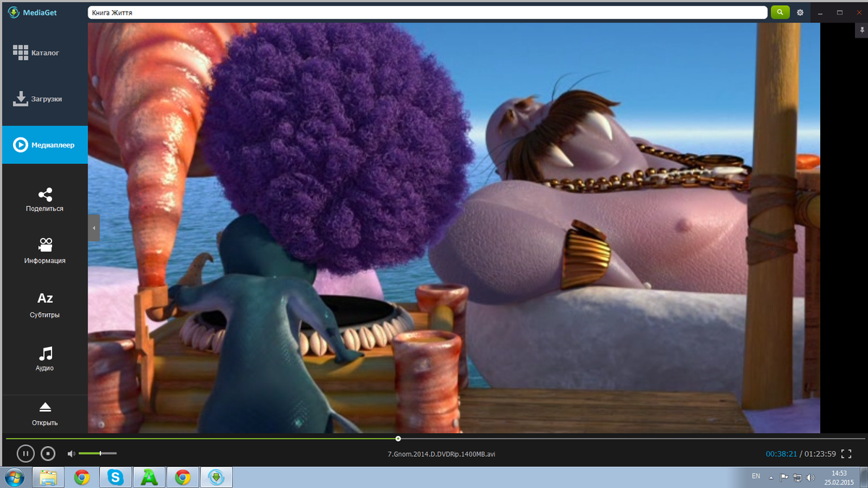868x488 pixels.
Task: Click the video frame
Action: pos(454,228)
